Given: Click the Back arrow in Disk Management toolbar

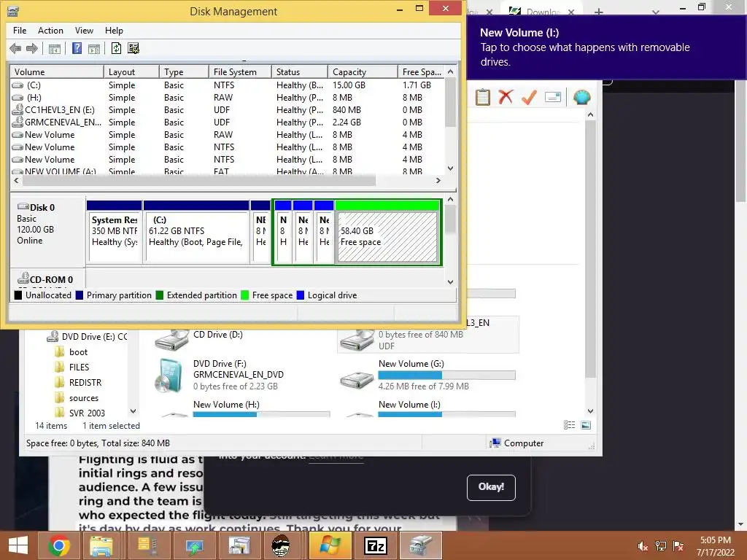Looking at the screenshot, I should (15, 48).
